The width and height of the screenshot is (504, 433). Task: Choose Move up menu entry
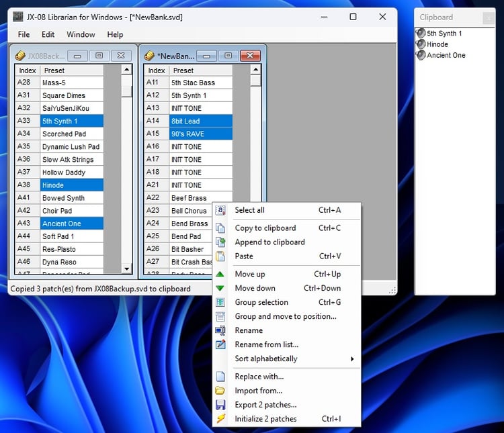point(287,274)
